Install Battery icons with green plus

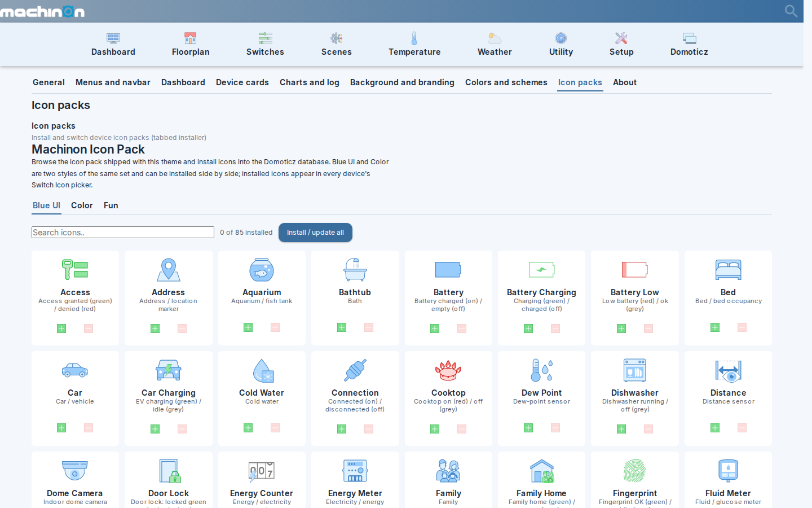point(435,329)
